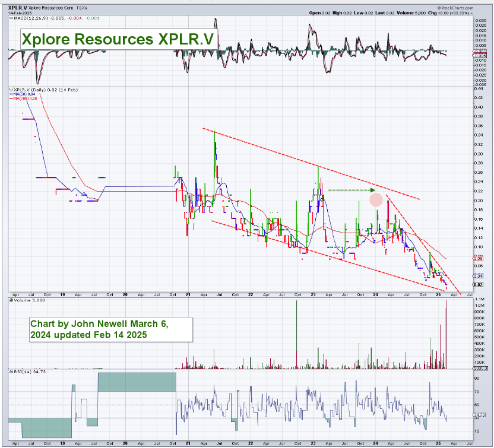Click year 19 on the RSI panel time axis
494x448 pixels.
(x=62, y=444)
